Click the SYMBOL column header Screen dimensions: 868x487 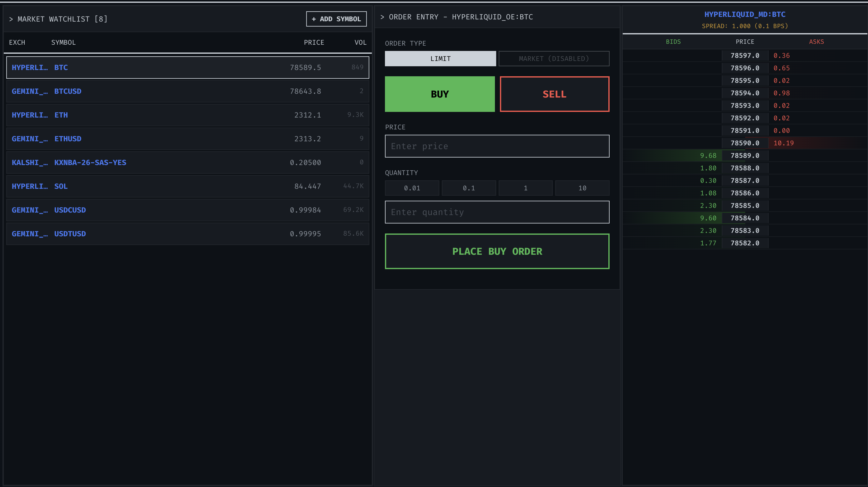63,43
